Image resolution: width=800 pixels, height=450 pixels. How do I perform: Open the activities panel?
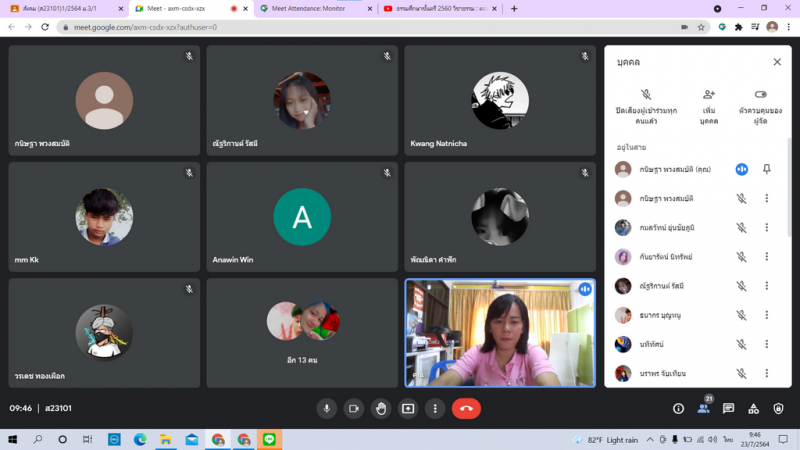pos(753,408)
